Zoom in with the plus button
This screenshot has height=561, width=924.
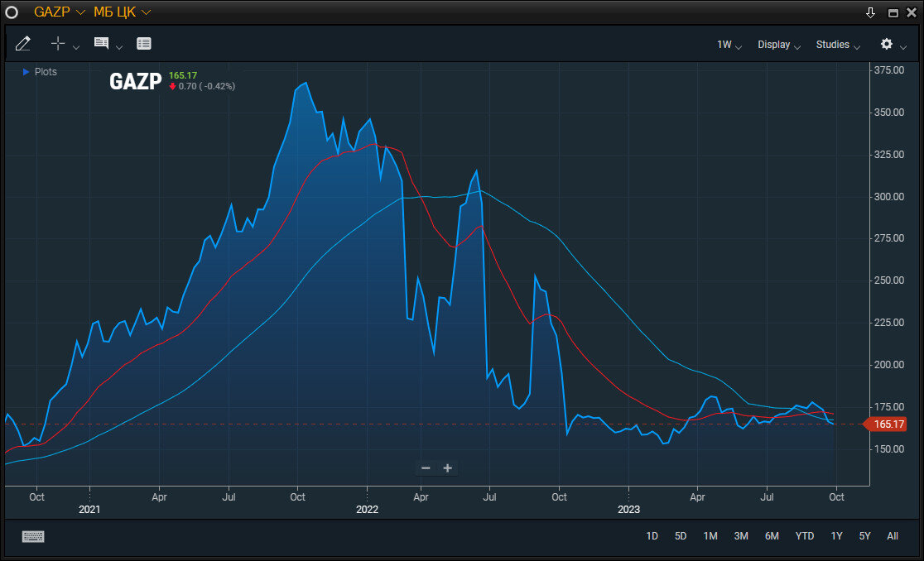pyautogui.click(x=448, y=468)
